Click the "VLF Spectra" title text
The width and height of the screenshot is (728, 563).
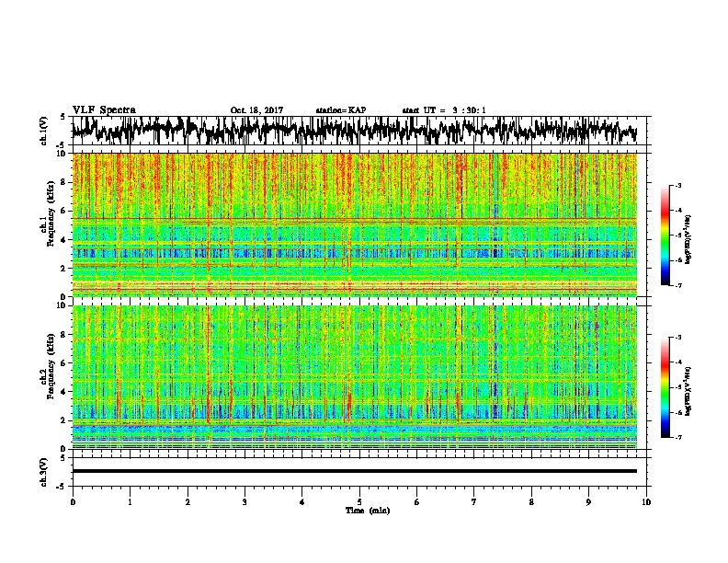pyautogui.click(x=104, y=110)
